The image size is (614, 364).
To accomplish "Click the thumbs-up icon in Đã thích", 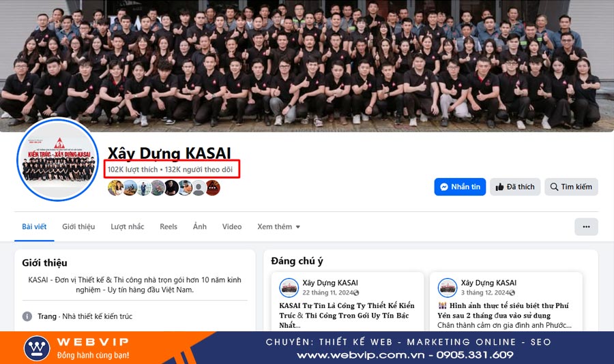I will click(499, 187).
